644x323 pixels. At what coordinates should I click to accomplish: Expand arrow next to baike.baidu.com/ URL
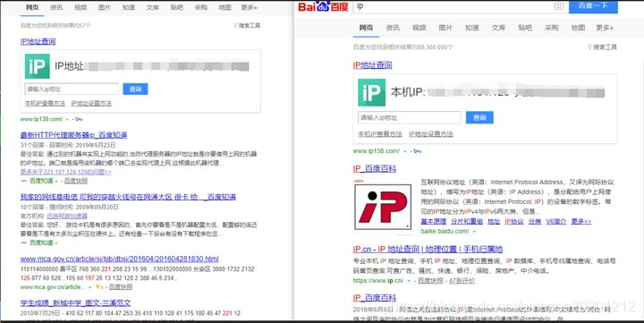(x=474, y=232)
